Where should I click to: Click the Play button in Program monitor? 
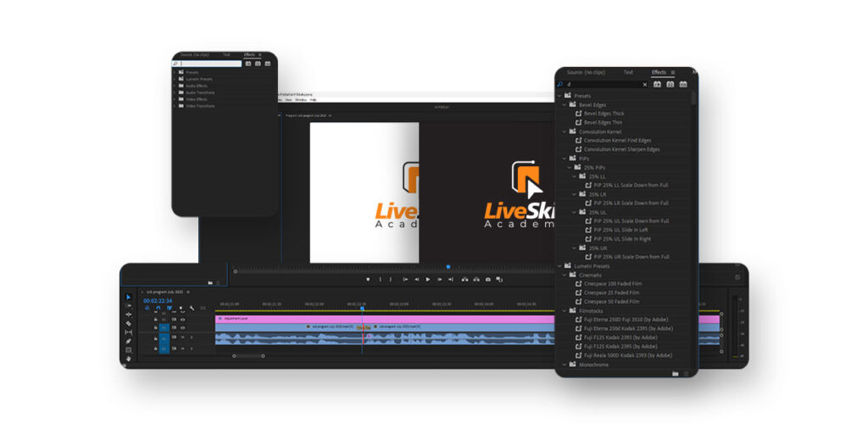[428, 279]
